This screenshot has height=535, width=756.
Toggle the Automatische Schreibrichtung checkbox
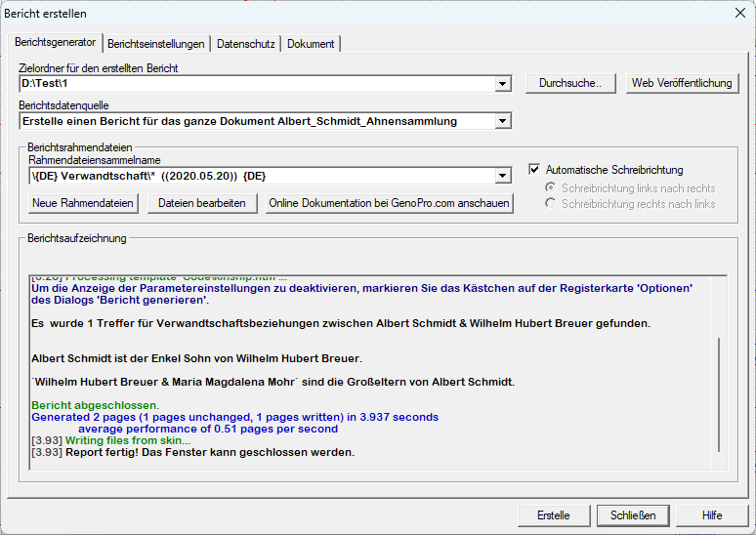[x=534, y=170]
